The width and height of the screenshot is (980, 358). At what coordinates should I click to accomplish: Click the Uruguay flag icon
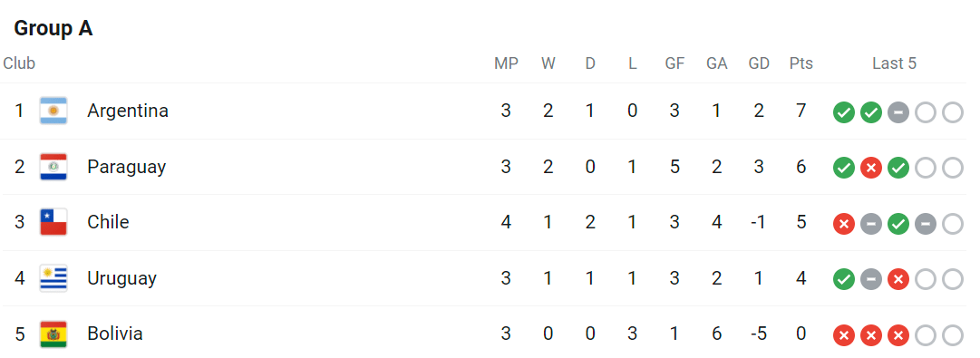coord(53,278)
